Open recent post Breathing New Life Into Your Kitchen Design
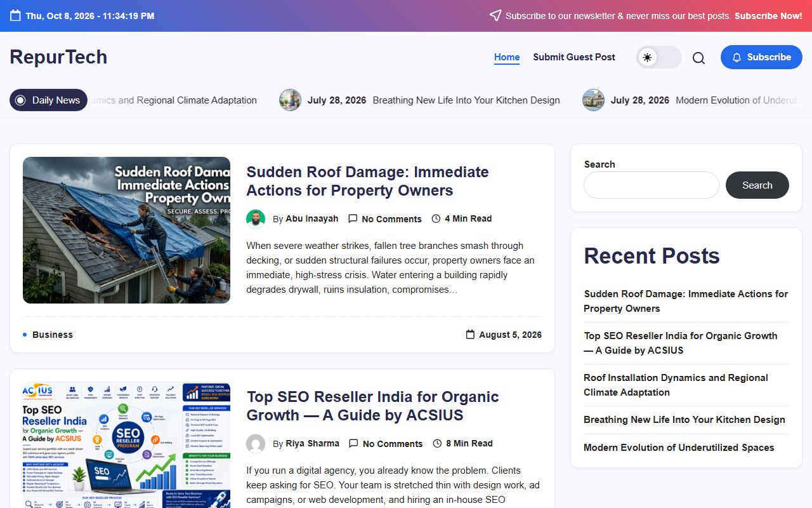 [x=684, y=420]
